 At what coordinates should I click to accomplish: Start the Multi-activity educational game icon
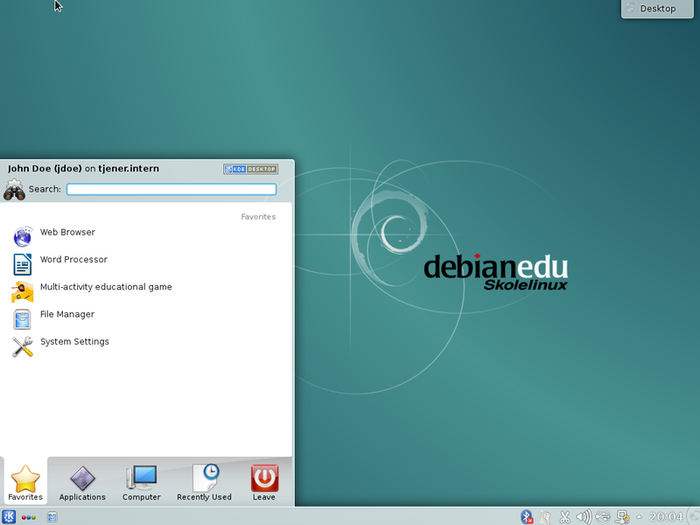tap(22, 292)
